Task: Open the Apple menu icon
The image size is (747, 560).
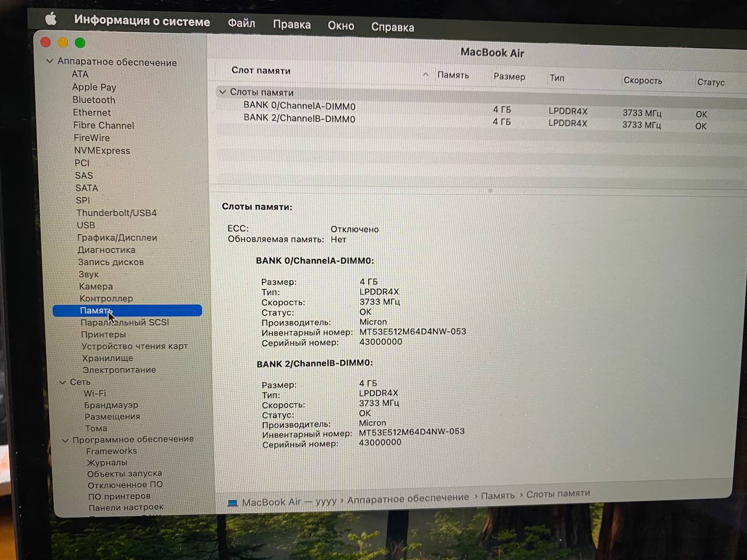Action: pos(51,19)
